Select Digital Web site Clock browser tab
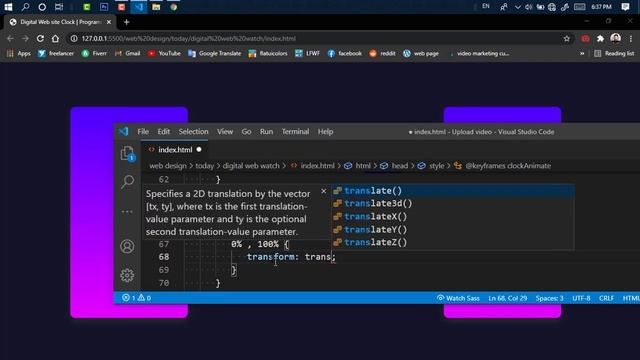The height and width of the screenshot is (360, 640). (x=60, y=22)
